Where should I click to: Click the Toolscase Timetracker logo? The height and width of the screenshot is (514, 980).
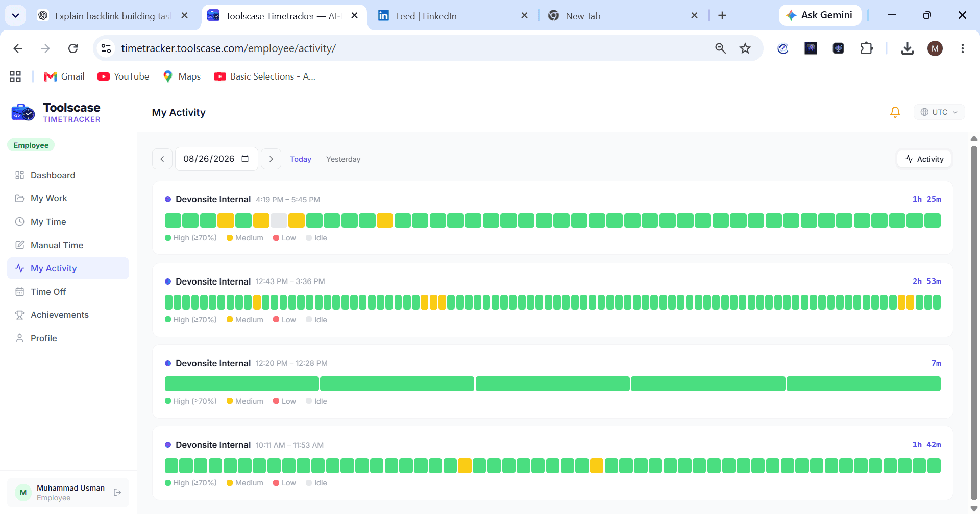coord(56,112)
